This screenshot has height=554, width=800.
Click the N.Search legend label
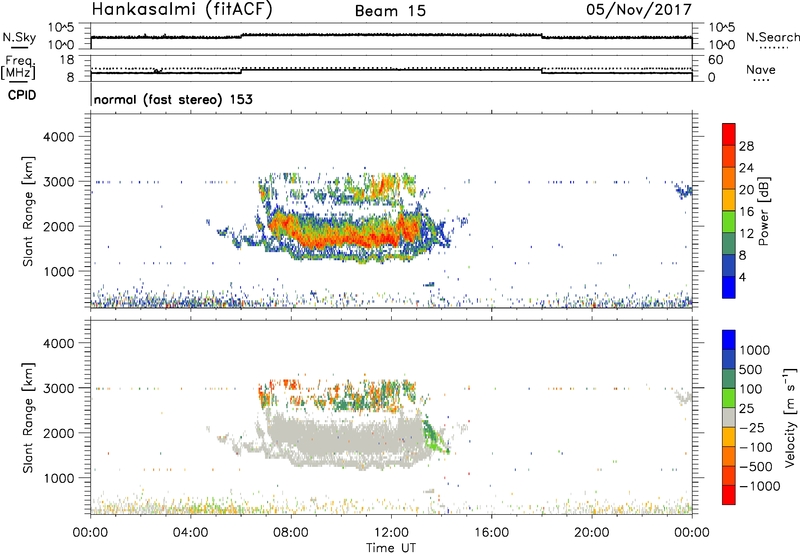pyautogui.click(x=773, y=37)
